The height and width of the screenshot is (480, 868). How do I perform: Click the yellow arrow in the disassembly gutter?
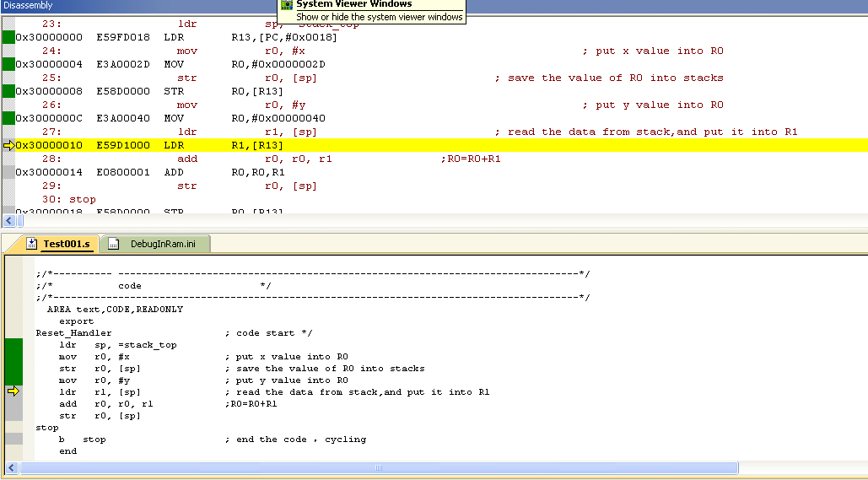click(8, 145)
